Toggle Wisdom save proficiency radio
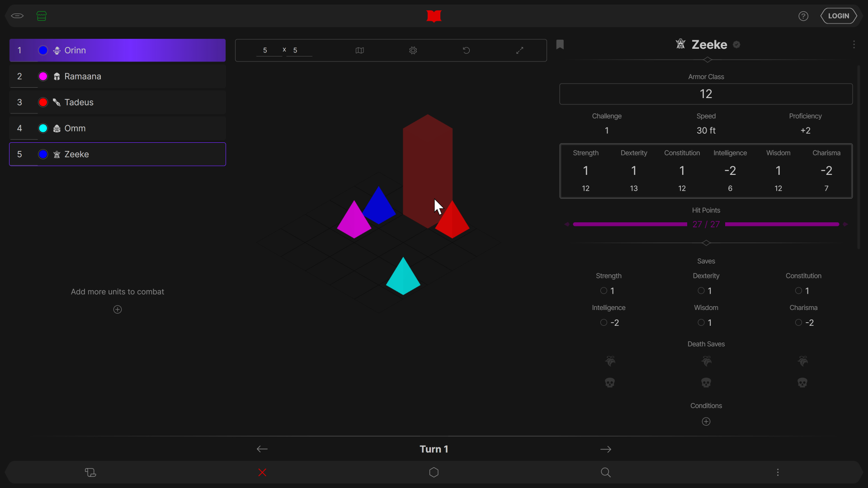This screenshot has height=488, width=868. (701, 323)
